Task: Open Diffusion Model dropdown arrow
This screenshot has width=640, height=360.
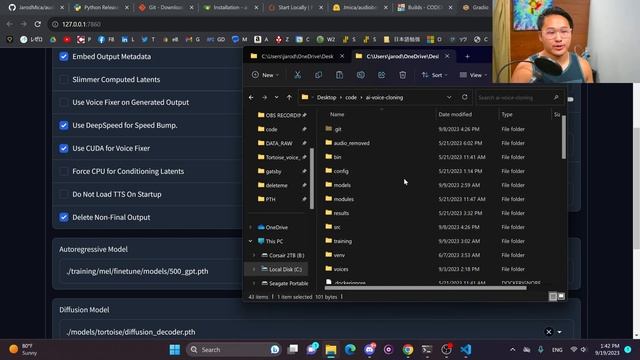Action: 560,332
